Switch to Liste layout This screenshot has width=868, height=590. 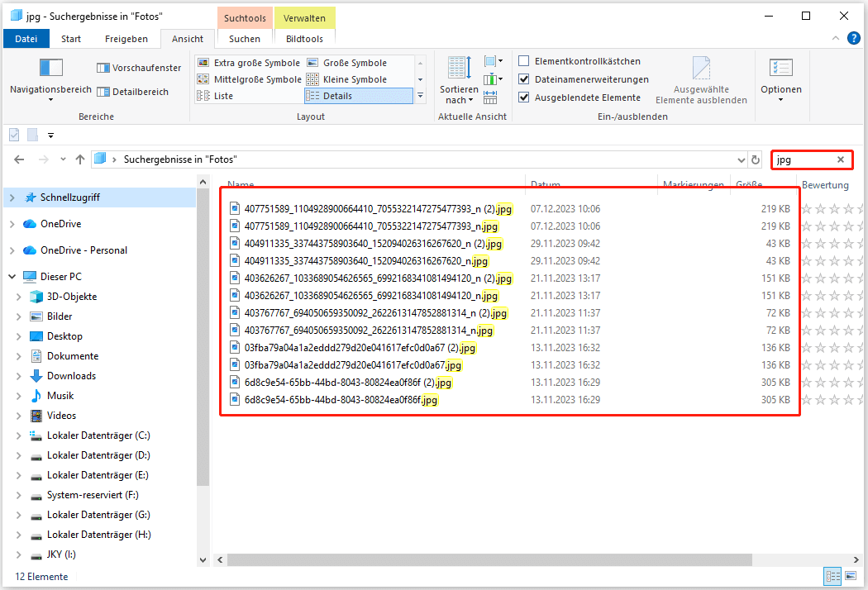(215, 97)
